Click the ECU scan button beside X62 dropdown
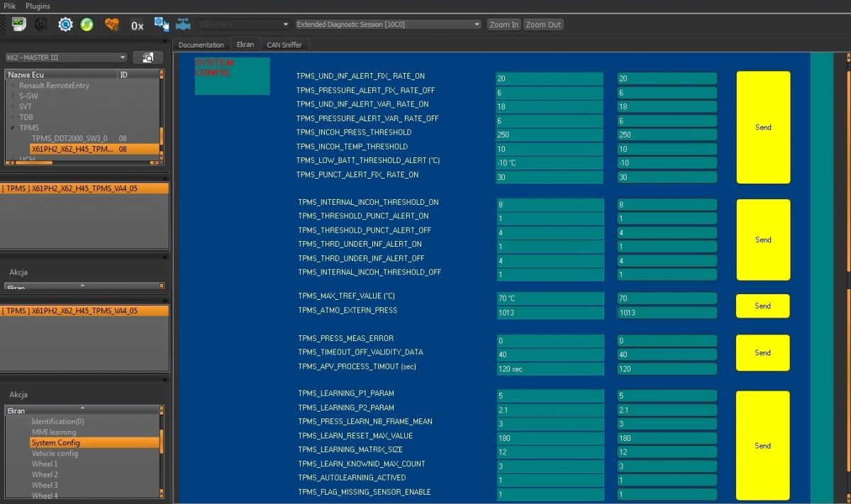This screenshot has width=851, height=504. (x=148, y=57)
